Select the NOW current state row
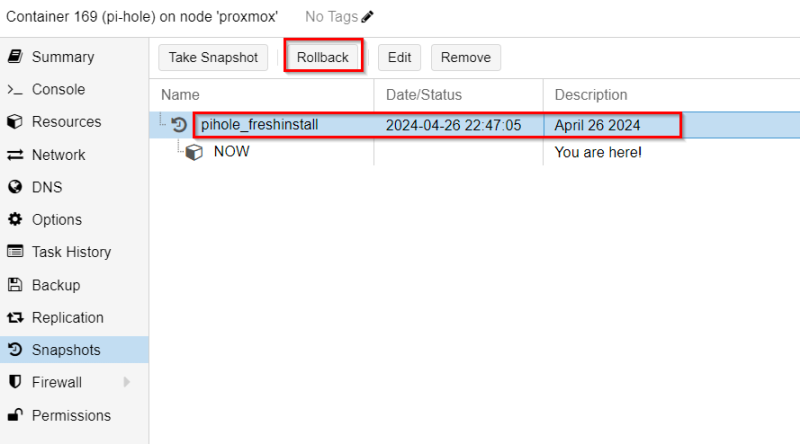This screenshot has height=444, width=800. tap(231, 152)
